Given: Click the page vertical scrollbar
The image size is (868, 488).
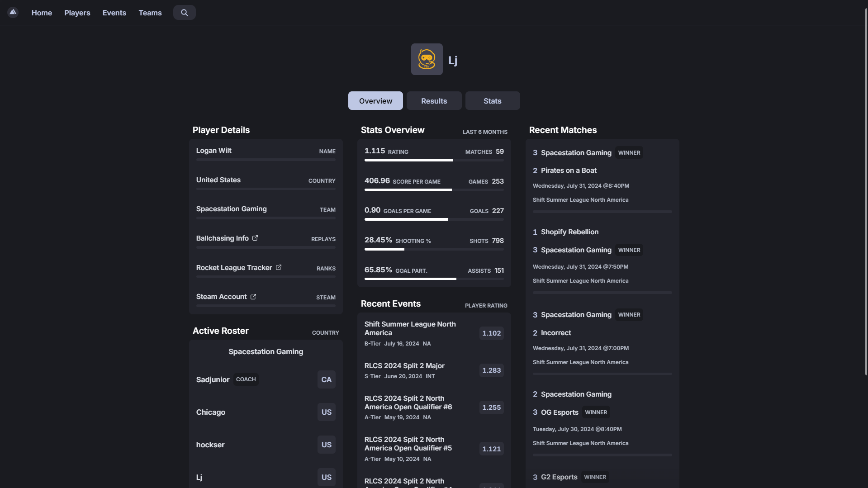Looking at the screenshot, I should [866, 190].
